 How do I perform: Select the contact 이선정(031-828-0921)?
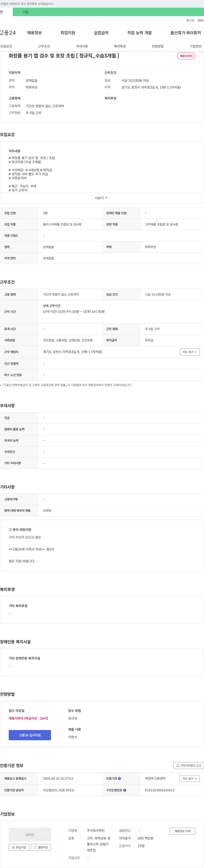(58, 790)
